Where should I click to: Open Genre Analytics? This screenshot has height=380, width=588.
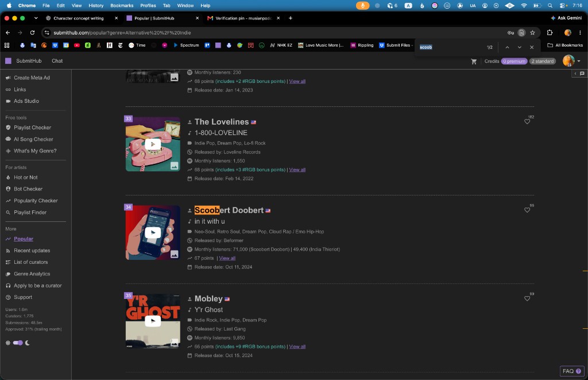pyautogui.click(x=32, y=274)
